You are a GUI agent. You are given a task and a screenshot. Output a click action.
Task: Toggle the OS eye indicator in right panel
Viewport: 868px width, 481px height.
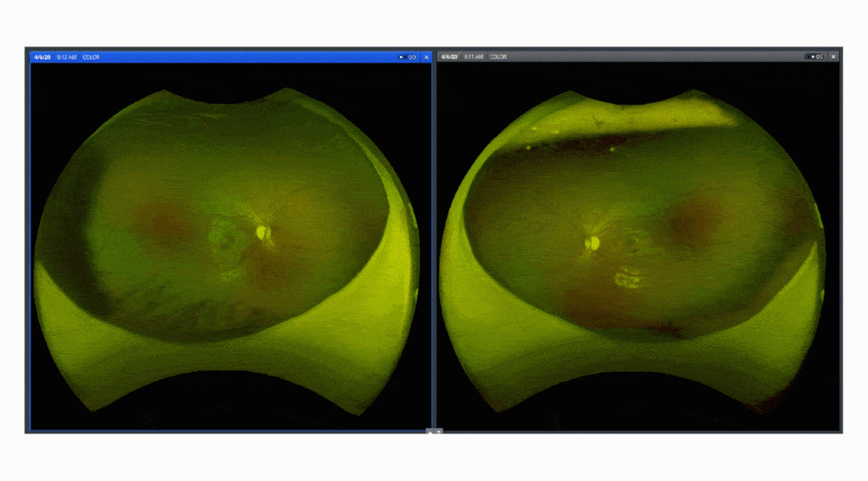tap(814, 57)
